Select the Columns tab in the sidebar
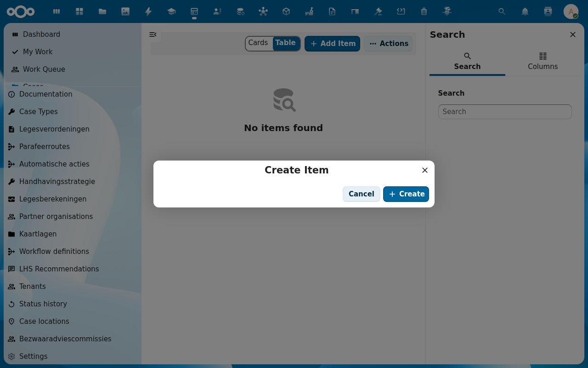This screenshot has height=368, width=588. click(x=543, y=61)
